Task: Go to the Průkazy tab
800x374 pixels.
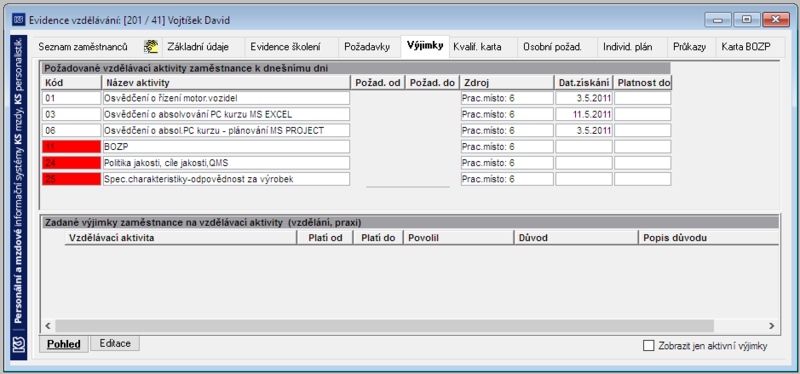Action: pos(689,47)
